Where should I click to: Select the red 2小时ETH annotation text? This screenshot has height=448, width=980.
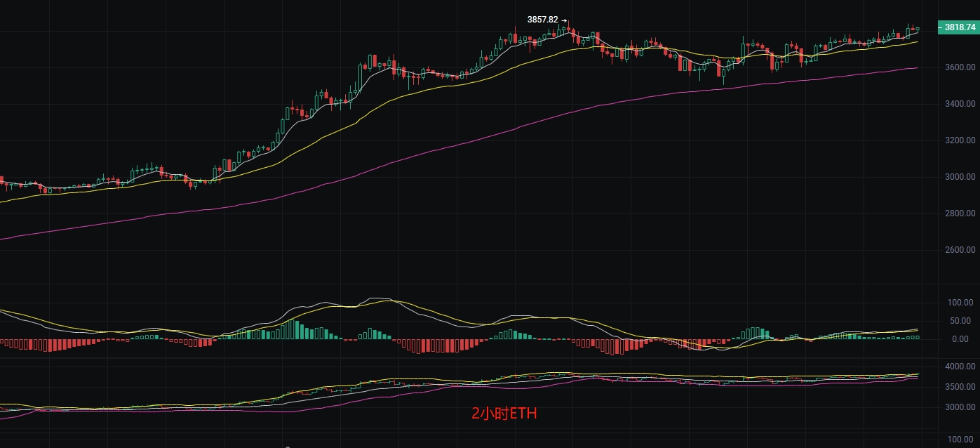coord(504,414)
